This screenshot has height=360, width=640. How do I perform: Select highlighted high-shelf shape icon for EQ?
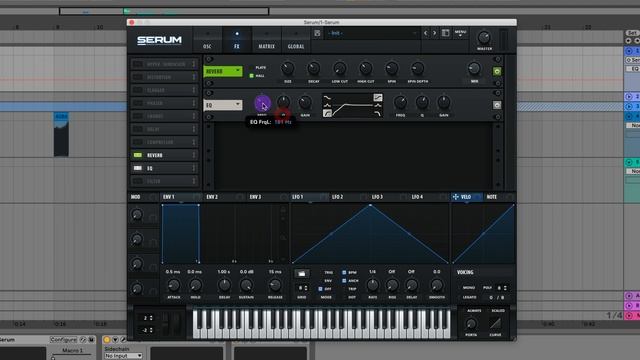click(378, 98)
